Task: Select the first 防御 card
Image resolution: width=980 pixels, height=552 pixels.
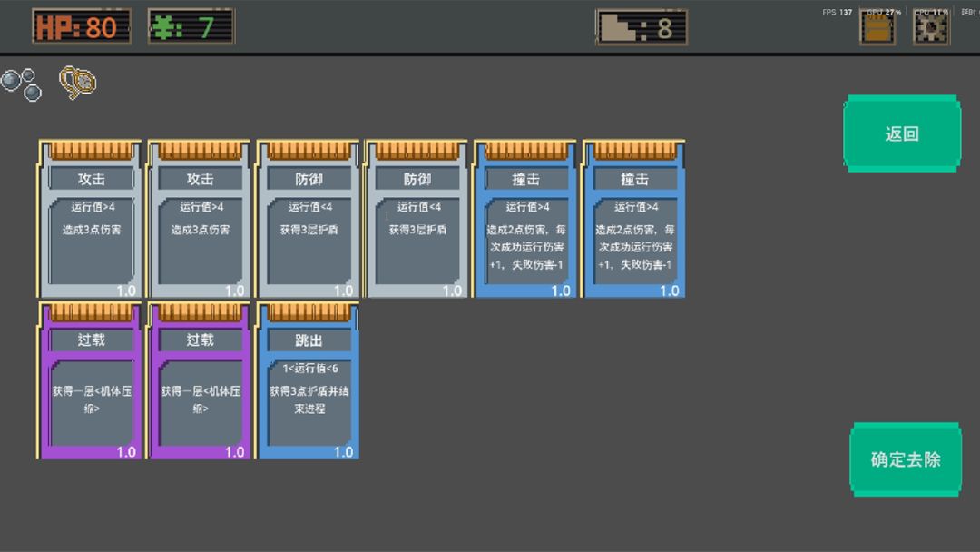Action: coord(307,218)
